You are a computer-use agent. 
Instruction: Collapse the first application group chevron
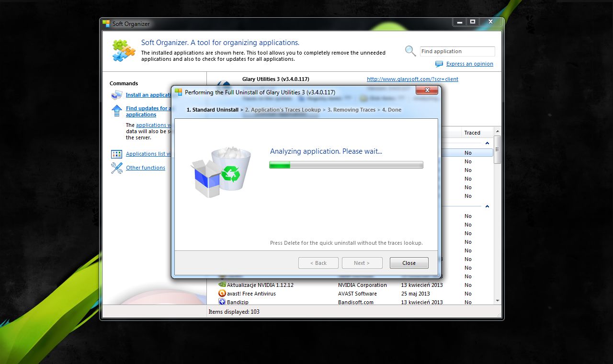coord(488,143)
